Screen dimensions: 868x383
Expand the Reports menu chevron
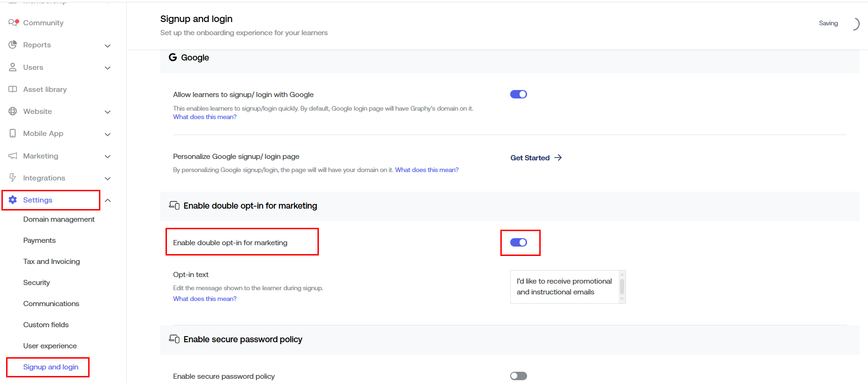click(x=107, y=45)
